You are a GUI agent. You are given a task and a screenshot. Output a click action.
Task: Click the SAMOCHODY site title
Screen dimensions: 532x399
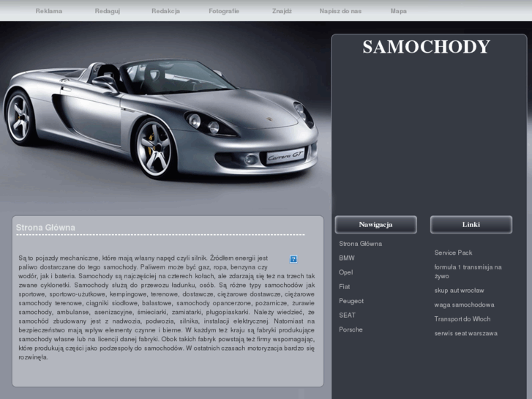(x=426, y=47)
